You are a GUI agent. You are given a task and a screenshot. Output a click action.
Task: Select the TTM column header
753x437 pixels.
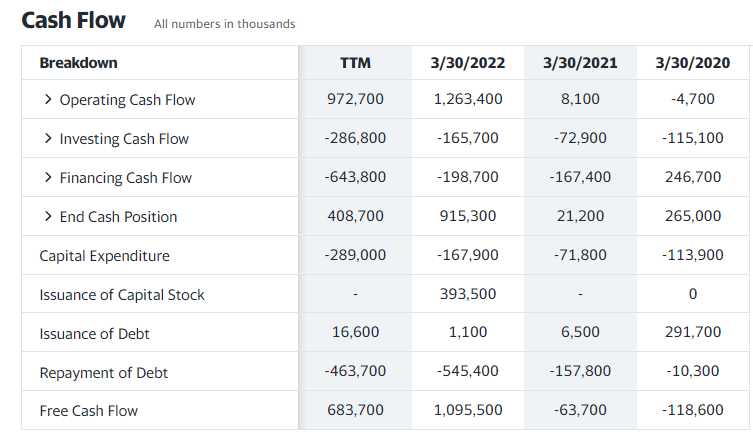pos(355,63)
